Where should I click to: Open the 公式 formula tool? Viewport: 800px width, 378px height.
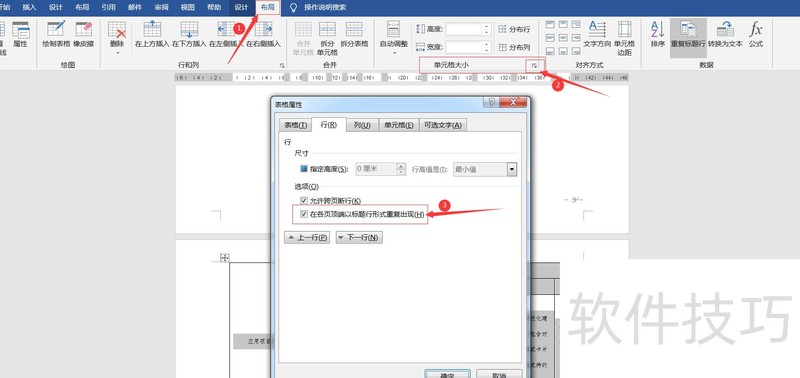(x=756, y=35)
